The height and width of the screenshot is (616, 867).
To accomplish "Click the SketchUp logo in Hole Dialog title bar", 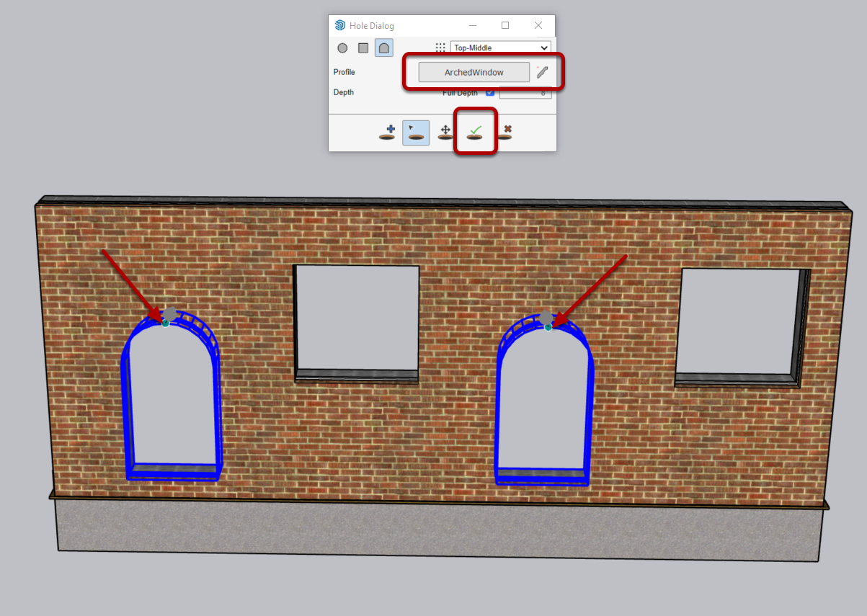I will coord(340,25).
